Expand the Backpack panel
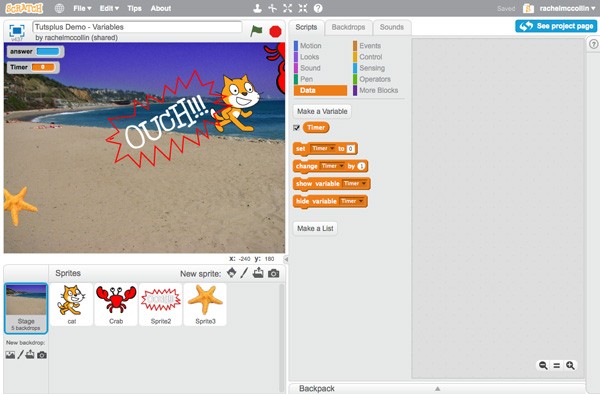600x394 pixels. (437, 388)
